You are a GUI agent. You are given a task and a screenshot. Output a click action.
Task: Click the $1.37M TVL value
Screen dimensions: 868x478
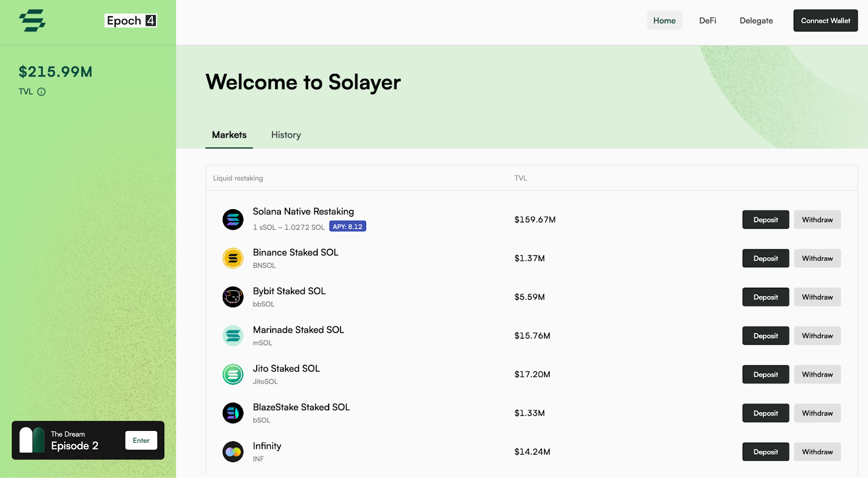click(529, 259)
